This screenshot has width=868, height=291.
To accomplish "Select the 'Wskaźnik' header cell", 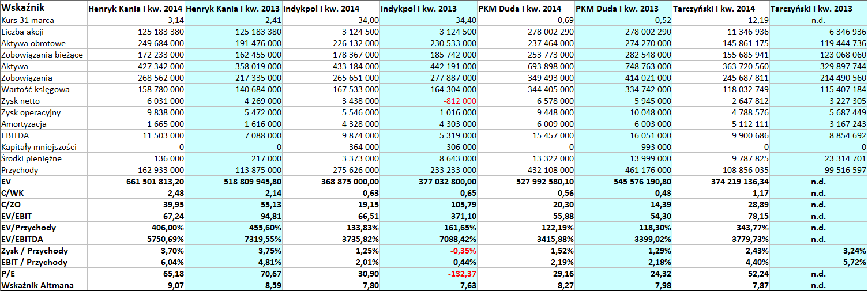I will (43, 8).
